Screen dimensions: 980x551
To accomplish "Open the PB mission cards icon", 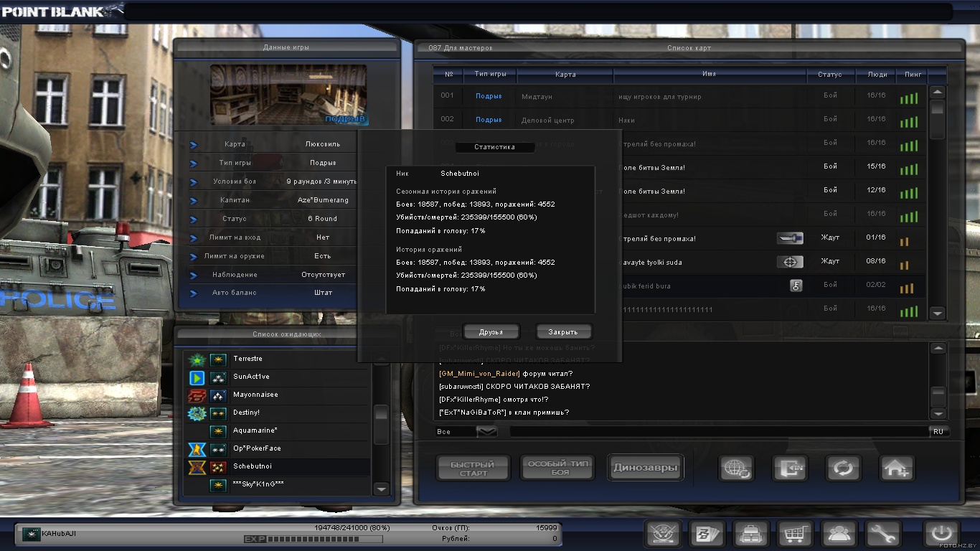I will point(707,534).
